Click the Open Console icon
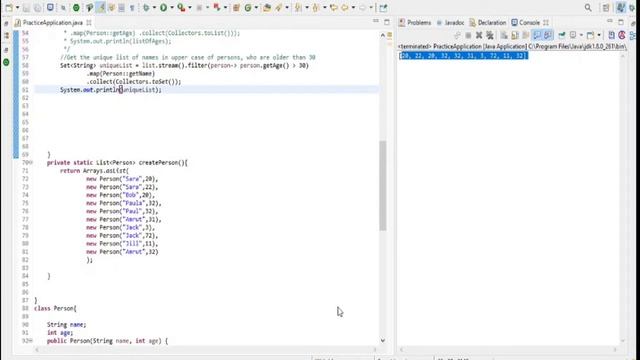The height and width of the screenshot is (360, 640). (590, 36)
